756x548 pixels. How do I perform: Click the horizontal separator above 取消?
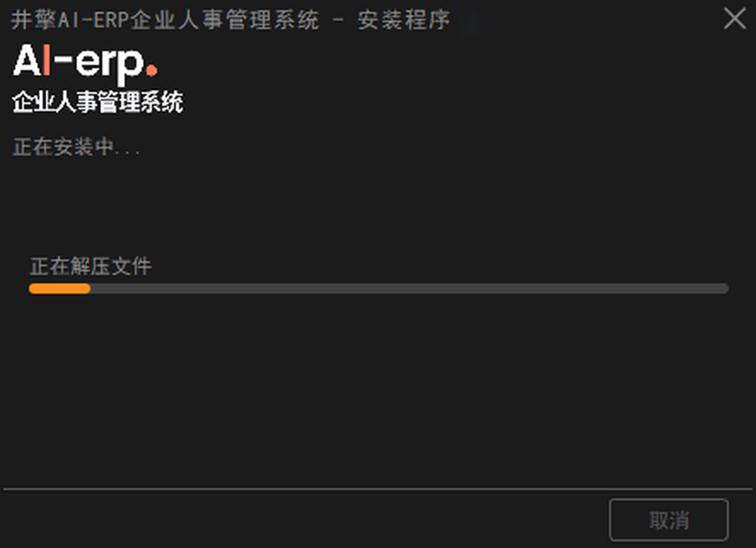[x=378, y=489]
